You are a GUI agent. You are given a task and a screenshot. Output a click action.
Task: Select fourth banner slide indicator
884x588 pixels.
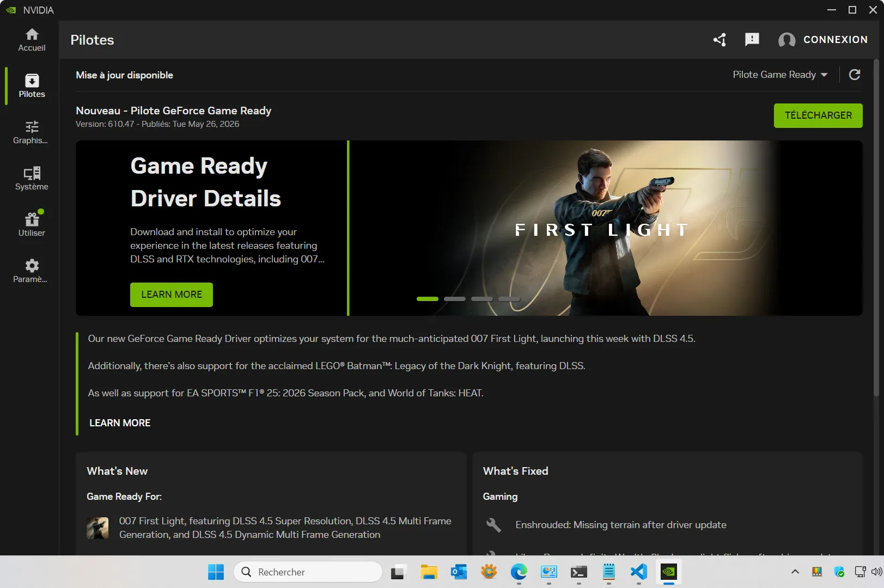(x=509, y=299)
